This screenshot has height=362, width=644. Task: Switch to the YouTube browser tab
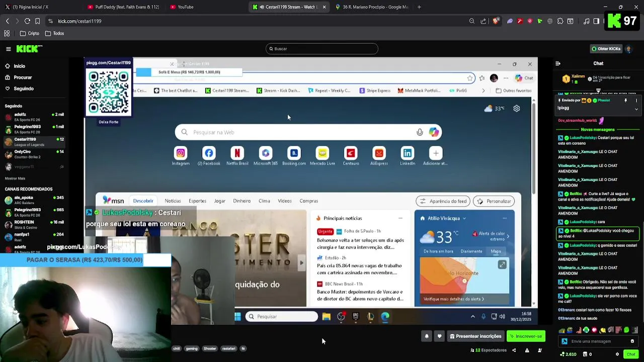click(206, 7)
